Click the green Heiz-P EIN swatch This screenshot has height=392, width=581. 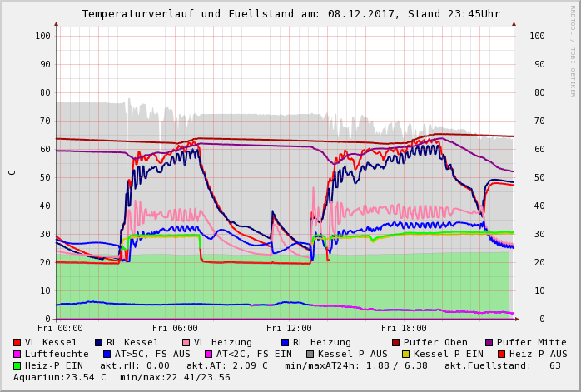coord(17,365)
